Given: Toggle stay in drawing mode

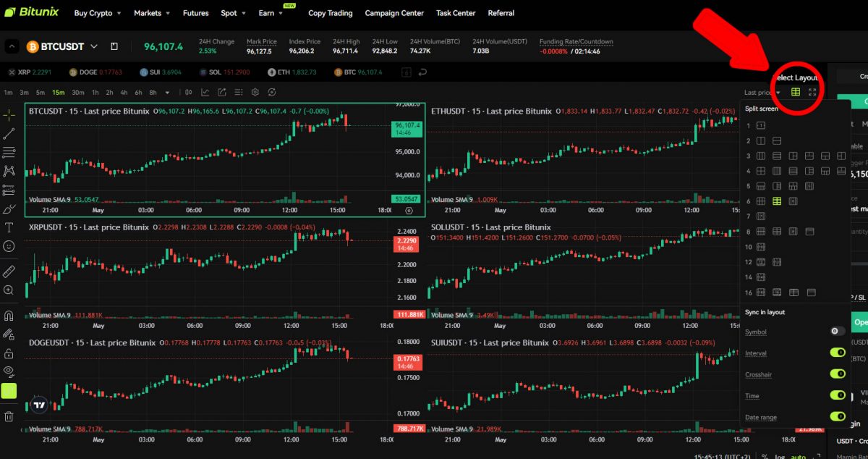Looking at the screenshot, I should point(9,334).
